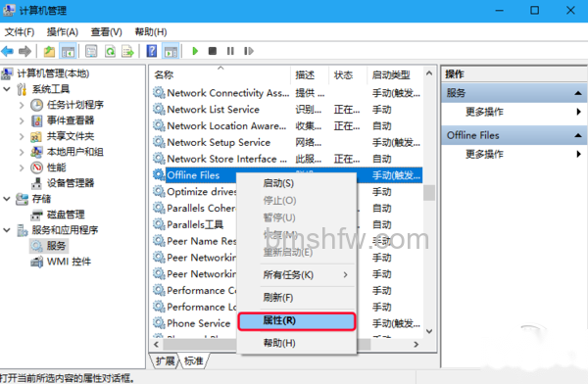
Task: Collapse the 服务 section in the actions pane
Action: point(578,93)
